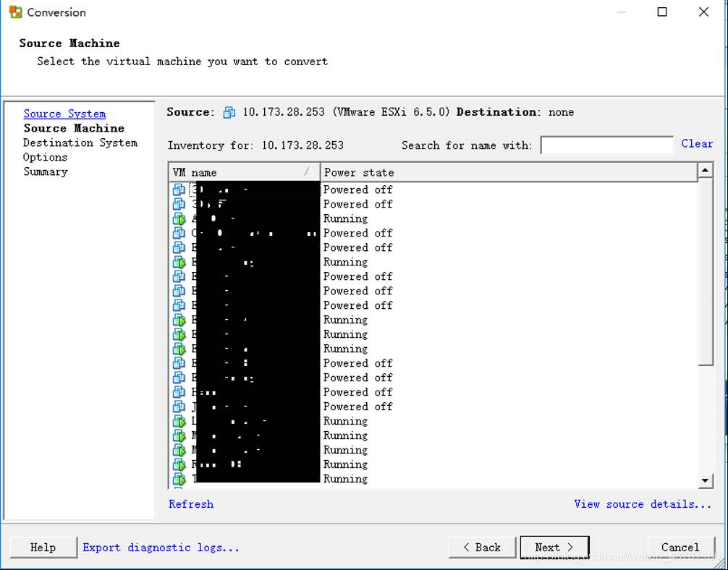The height and width of the screenshot is (570, 728).
Task: Focus the Search for name with field
Action: pyautogui.click(x=606, y=145)
